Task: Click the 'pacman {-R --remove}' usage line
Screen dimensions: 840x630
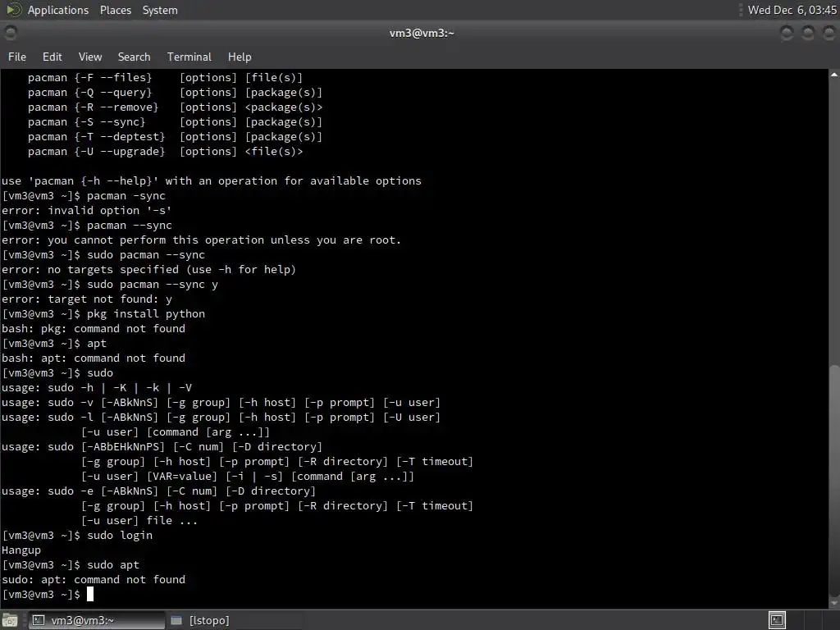Action: click(x=176, y=107)
